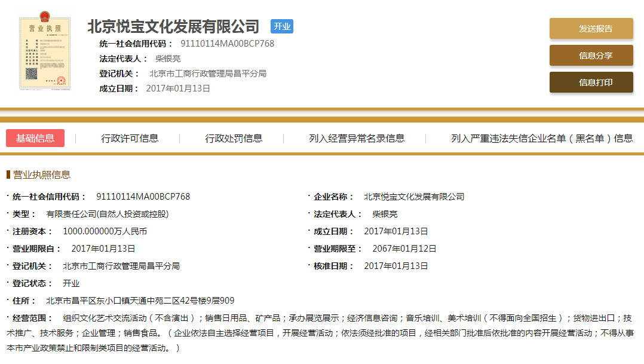Click legal representative 柴银亮 in the top header
644x364 pixels.
click(168, 59)
